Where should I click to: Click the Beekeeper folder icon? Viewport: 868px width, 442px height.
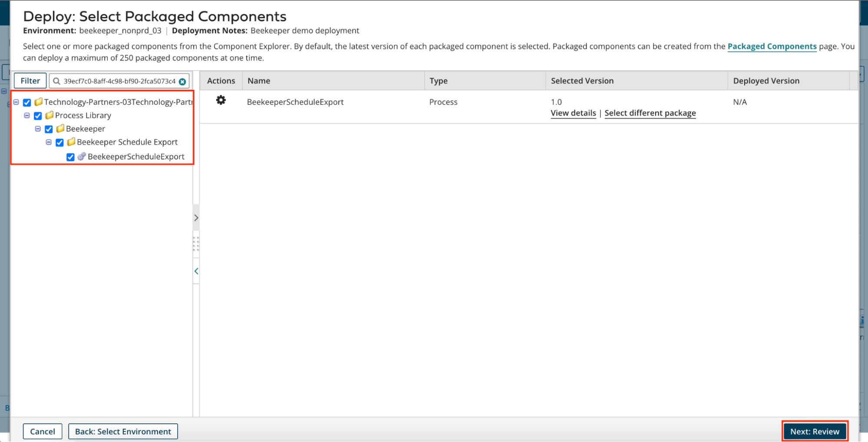[x=60, y=129]
